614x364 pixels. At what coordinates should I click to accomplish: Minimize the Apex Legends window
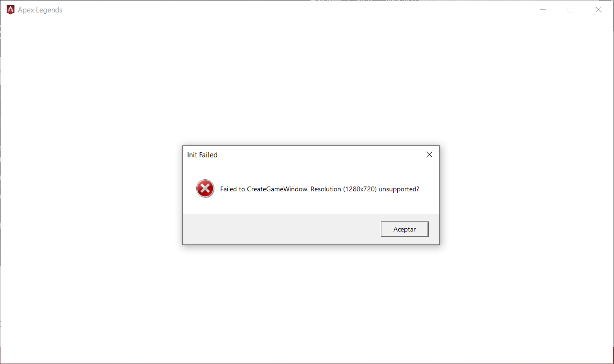(542, 10)
